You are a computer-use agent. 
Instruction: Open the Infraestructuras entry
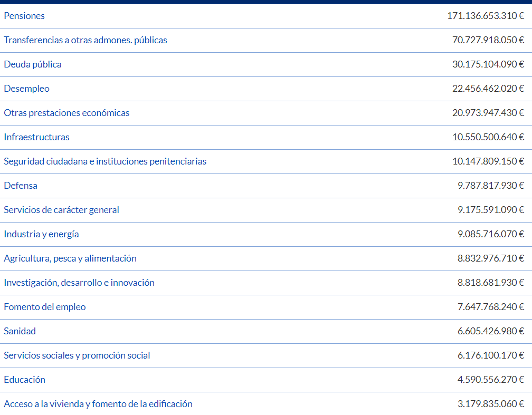click(x=36, y=137)
